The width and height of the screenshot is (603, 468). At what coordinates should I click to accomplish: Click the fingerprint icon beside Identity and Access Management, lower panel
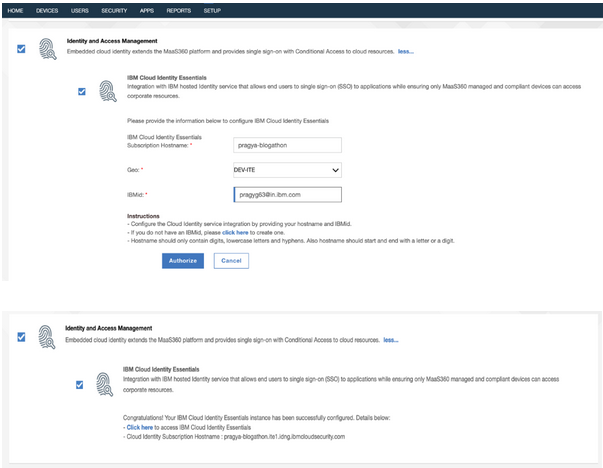[47, 337]
